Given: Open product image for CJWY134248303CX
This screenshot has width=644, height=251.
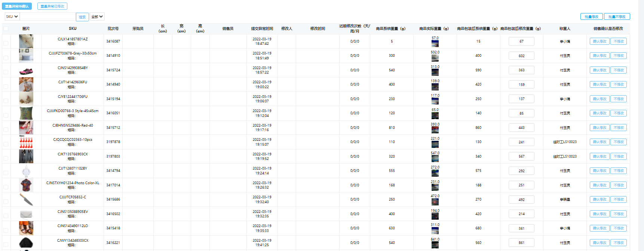Looking at the screenshot, I should coord(26,243).
